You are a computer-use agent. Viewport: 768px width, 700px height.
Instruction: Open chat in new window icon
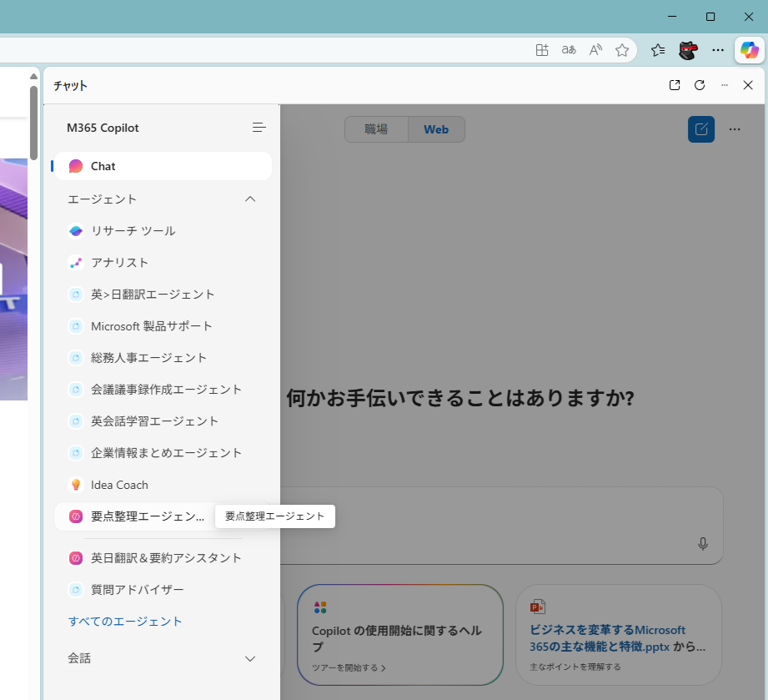pyautogui.click(x=675, y=85)
